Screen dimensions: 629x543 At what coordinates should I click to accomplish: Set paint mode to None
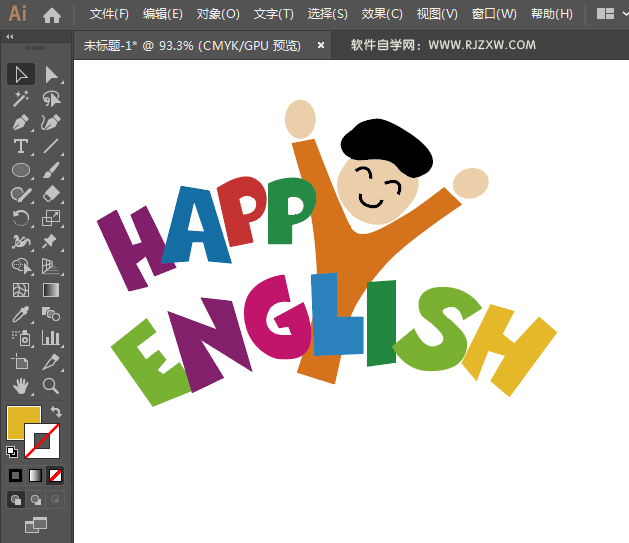[57, 475]
